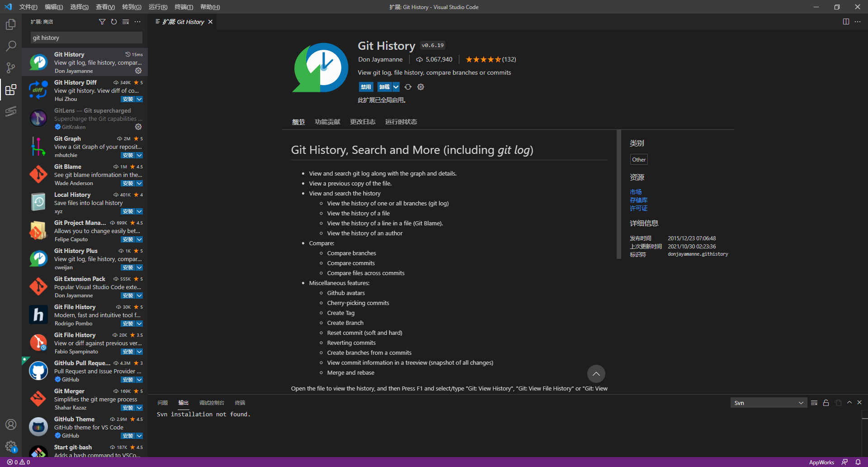
Task: Close the Git History extension tab
Action: click(210, 22)
